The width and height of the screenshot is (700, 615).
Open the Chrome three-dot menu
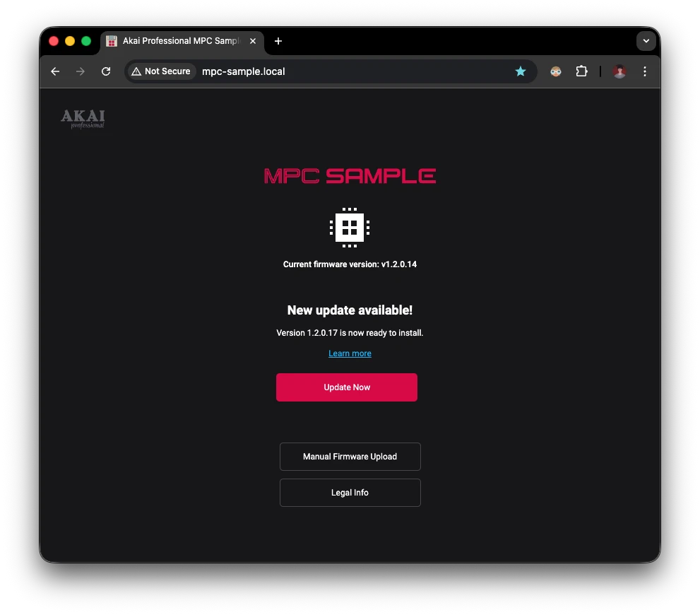click(x=645, y=71)
